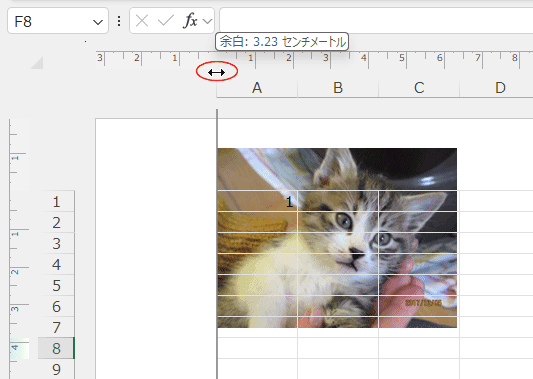Click the Enter checkmark icon in formula bar
Viewport: 533px width, 379px height.
pyautogui.click(x=166, y=21)
